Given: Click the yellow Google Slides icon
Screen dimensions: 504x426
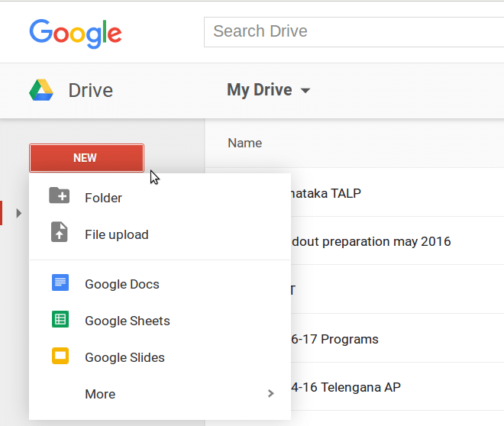Looking at the screenshot, I should click(x=60, y=356).
